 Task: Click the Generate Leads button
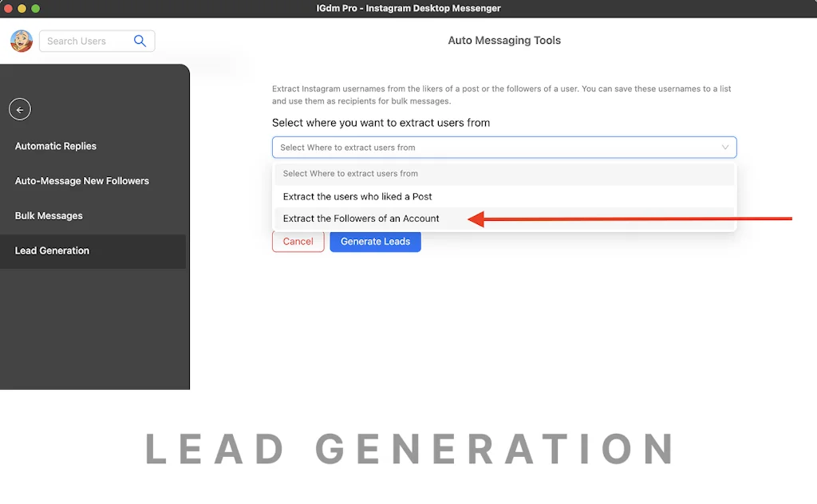coord(375,242)
